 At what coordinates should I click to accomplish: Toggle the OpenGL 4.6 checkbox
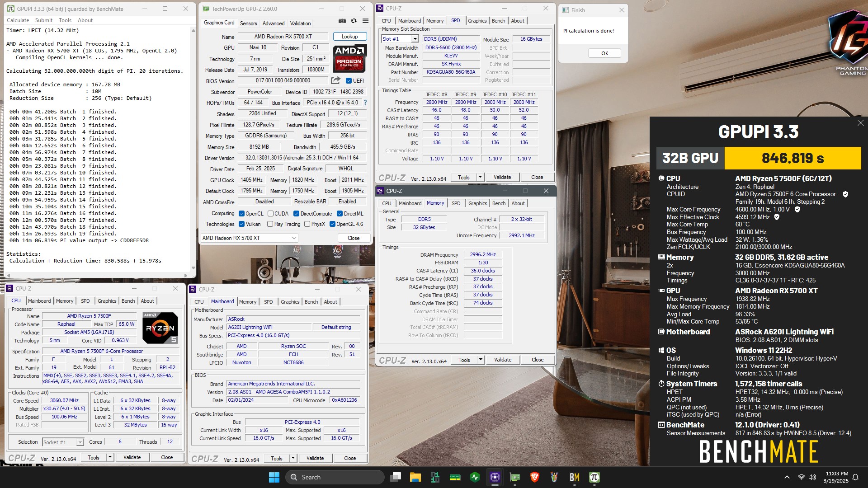(332, 224)
